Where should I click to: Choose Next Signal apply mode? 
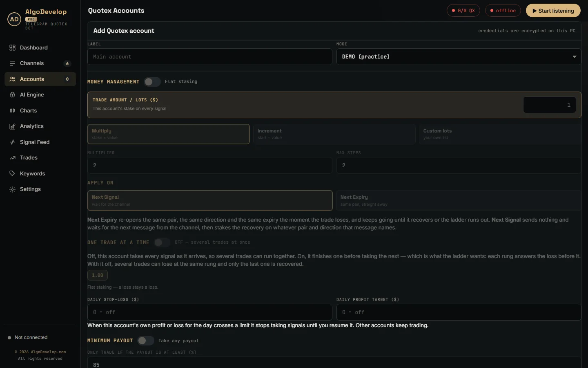[x=210, y=200]
